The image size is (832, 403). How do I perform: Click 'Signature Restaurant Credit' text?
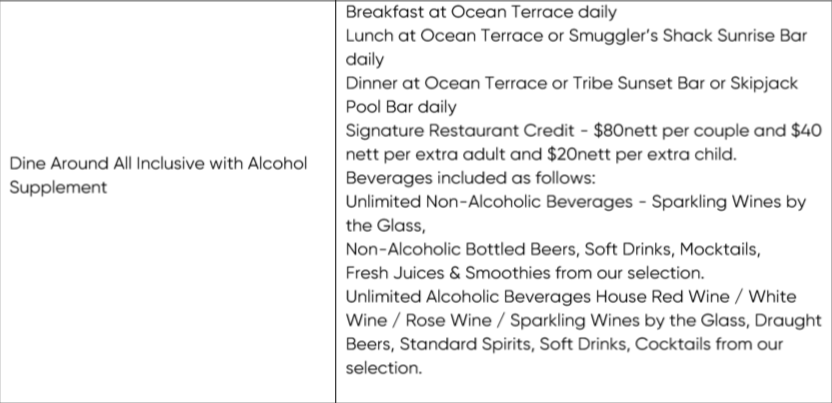460,130
